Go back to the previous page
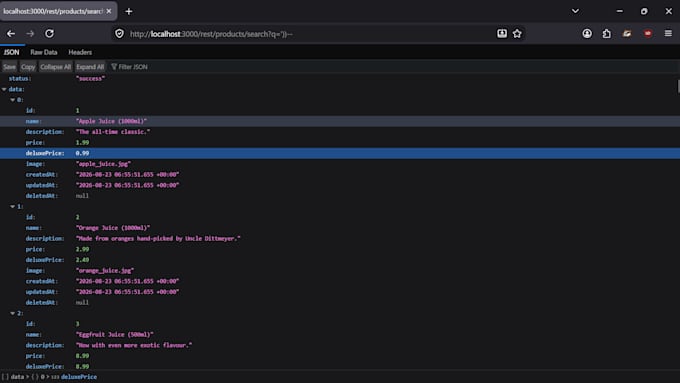This screenshot has width=680, height=383. click(11, 33)
